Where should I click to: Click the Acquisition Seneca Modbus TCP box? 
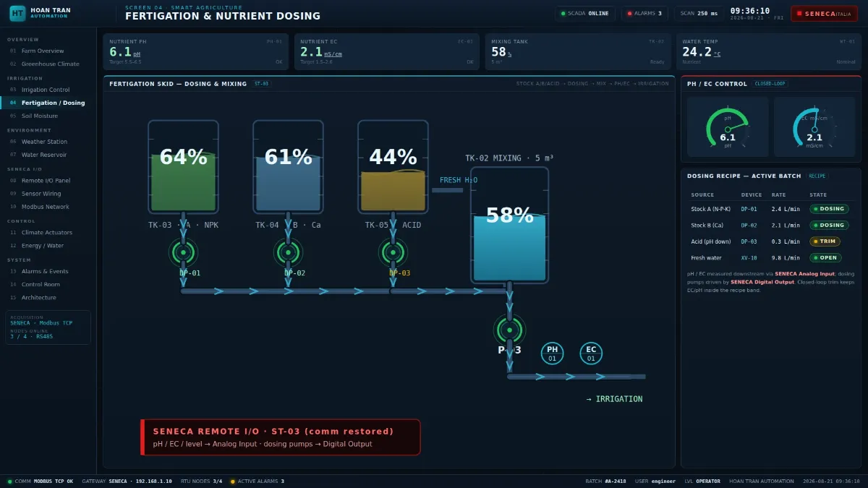[48, 328]
